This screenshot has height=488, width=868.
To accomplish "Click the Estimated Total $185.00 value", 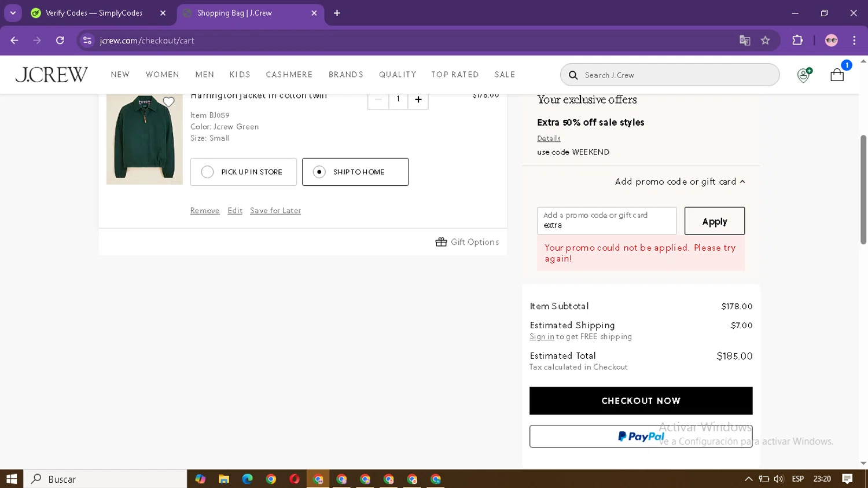I will tap(734, 356).
